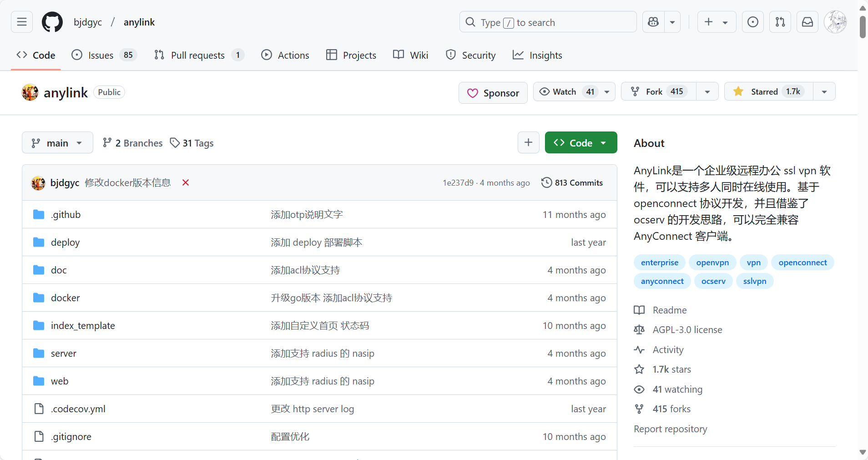868x460 pixels.
Task: Toggle the Starred button to unstar
Action: pos(768,91)
